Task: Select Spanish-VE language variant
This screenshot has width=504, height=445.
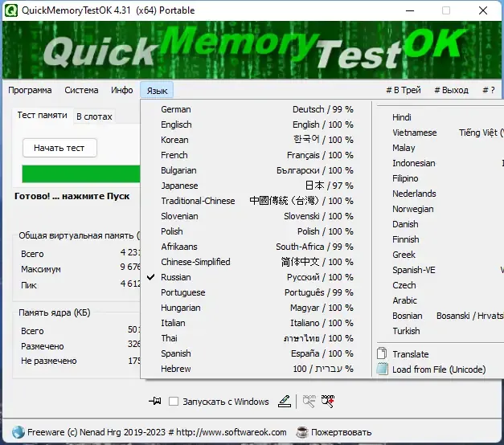Action: pos(439,270)
